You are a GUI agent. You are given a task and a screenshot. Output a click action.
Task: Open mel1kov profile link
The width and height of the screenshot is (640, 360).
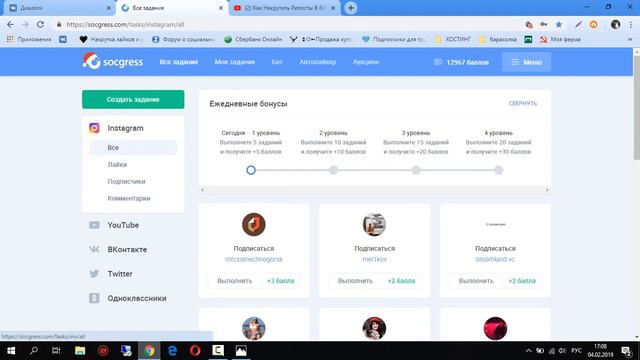(x=374, y=259)
